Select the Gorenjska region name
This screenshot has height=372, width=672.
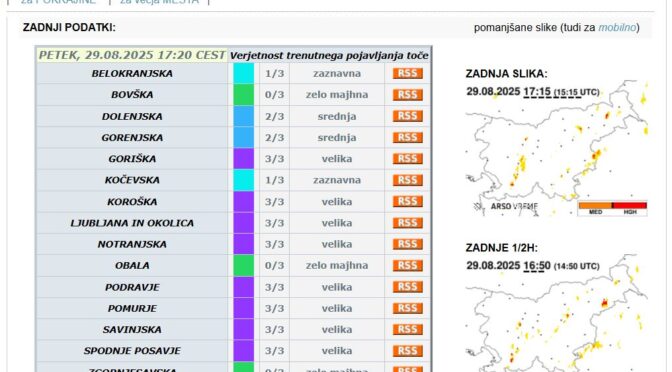coord(132,138)
